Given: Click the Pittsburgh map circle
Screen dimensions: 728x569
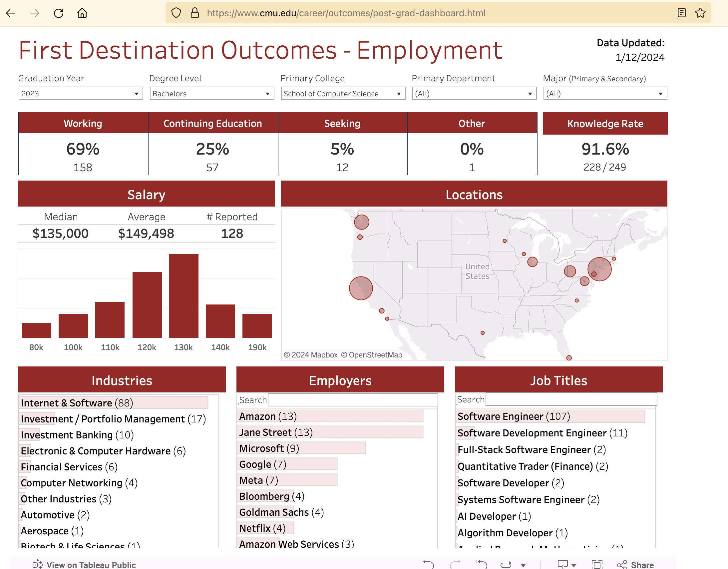Looking at the screenshot, I should pos(570,271).
